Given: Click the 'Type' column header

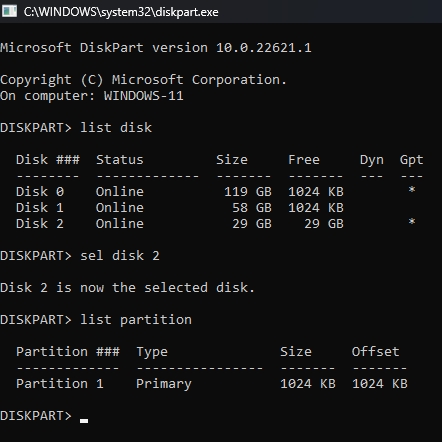Looking at the screenshot, I should click(152, 352).
